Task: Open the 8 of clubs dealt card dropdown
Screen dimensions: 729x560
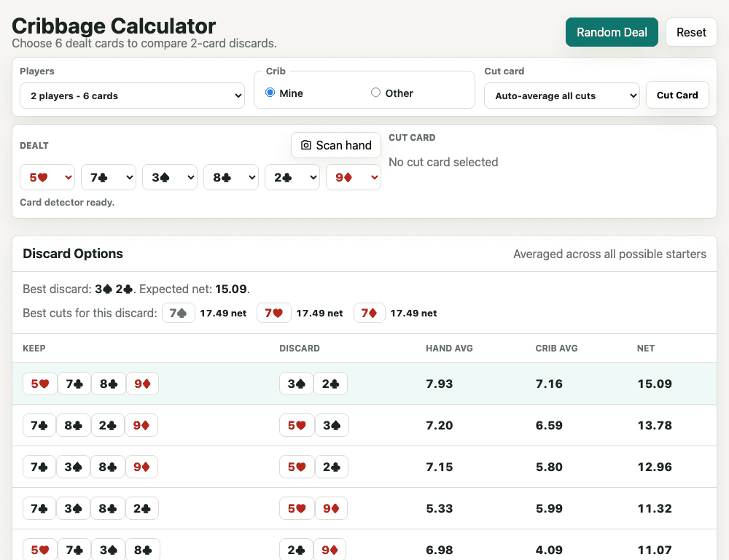Action: (x=231, y=177)
